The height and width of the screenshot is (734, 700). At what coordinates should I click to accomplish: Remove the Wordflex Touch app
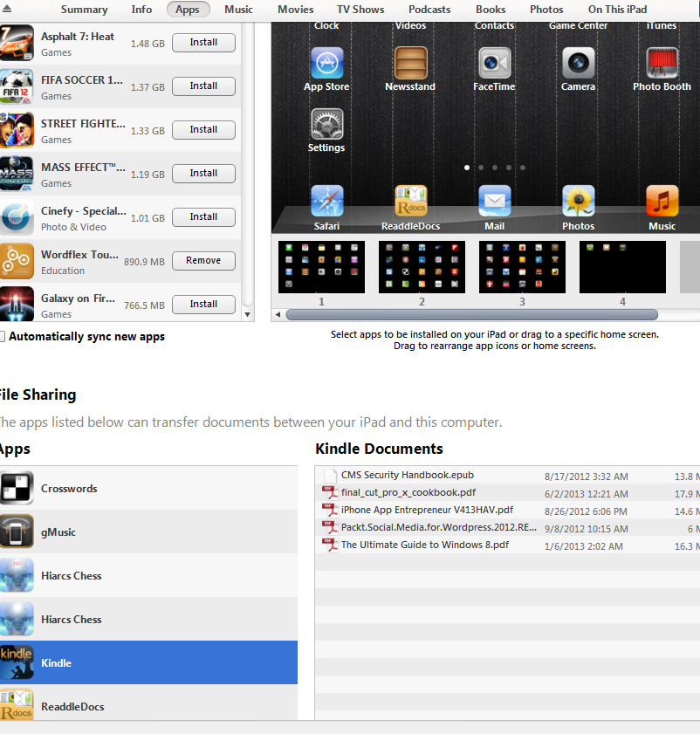tap(203, 260)
